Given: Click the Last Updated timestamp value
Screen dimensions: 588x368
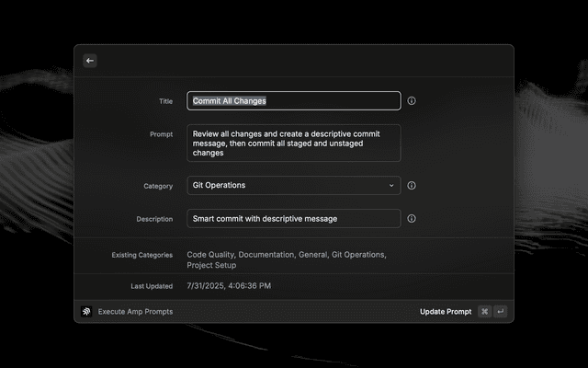Looking at the screenshot, I should [x=229, y=286].
